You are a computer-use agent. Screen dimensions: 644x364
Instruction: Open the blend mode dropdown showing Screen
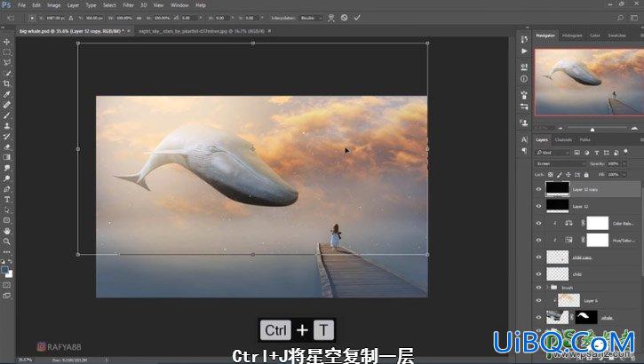pos(561,163)
